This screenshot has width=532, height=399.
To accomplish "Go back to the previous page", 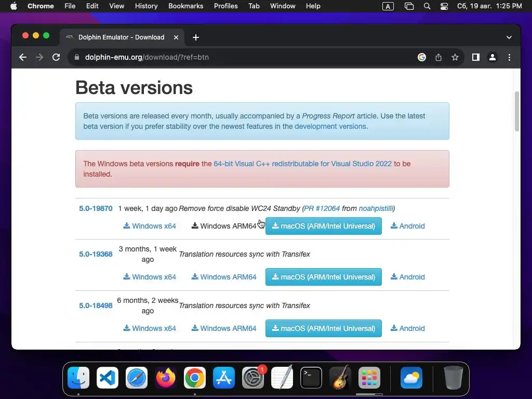I will pyautogui.click(x=23, y=57).
